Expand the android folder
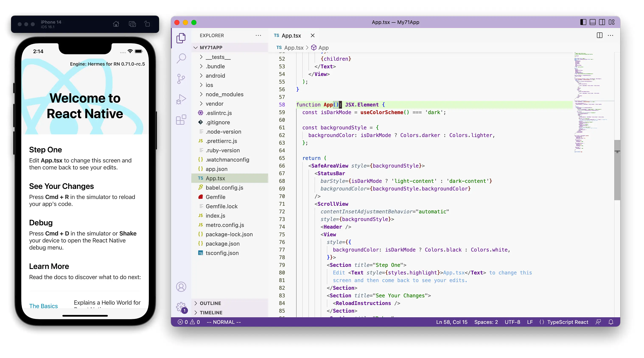This screenshot has height=358, width=644. pos(230,76)
